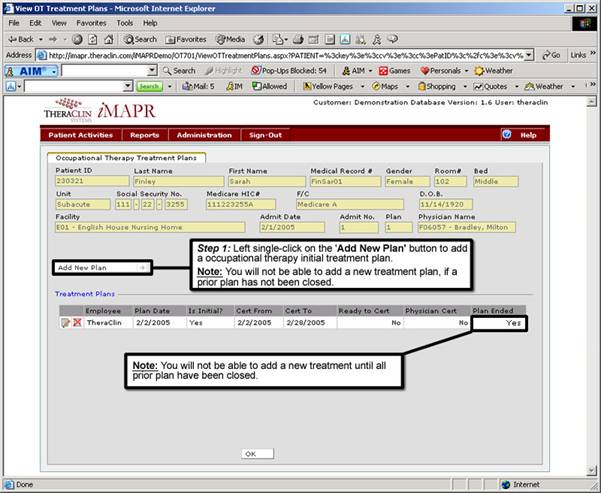The height and width of the screenshot is (493, 601).
Task: Click the Help icon in the navigation bar
Action: point(506,134)
